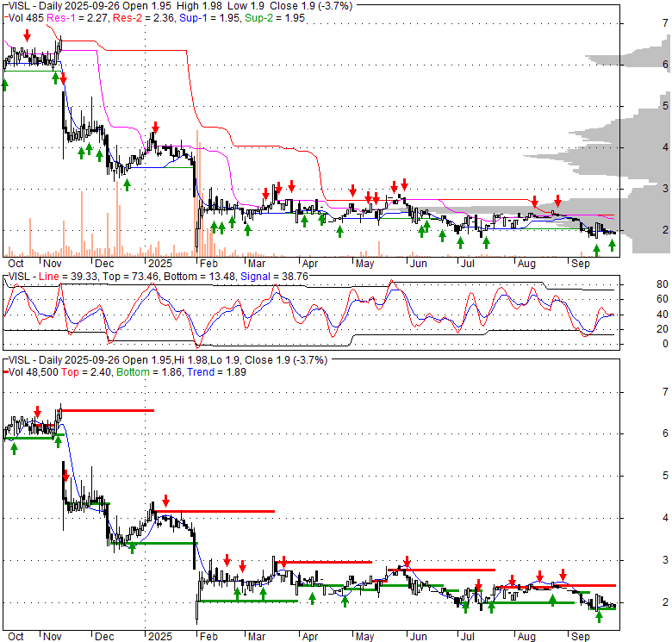Screen dimensions: 672x642
Task: Click the 'Top = 73.46' oscillator legend entry
Action: [131, 277]
